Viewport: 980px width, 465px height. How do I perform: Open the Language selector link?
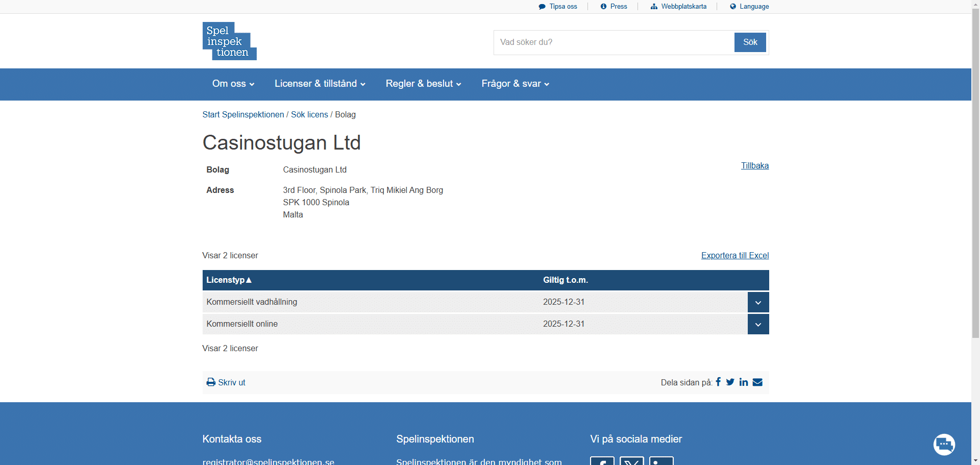point(754,7)
